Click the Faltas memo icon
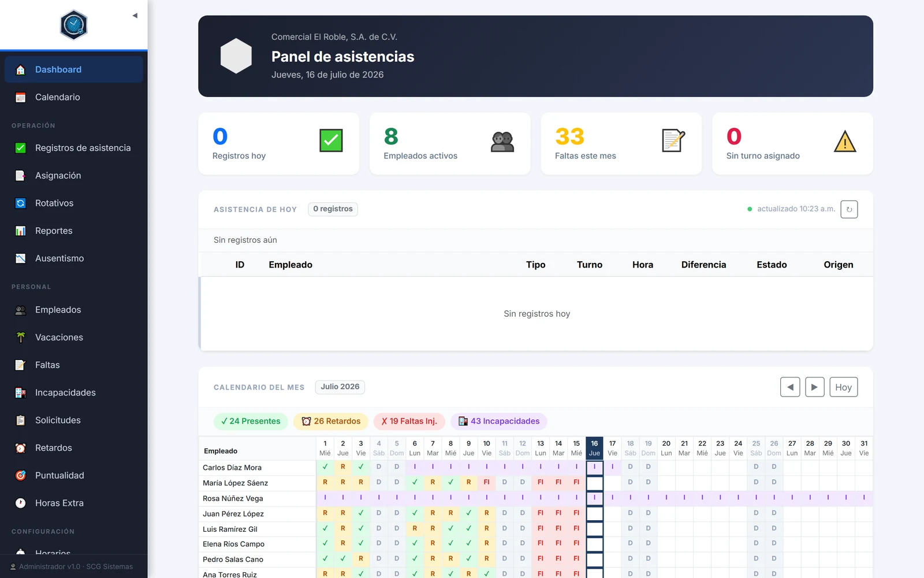The image size is (924, 578). 21,365
